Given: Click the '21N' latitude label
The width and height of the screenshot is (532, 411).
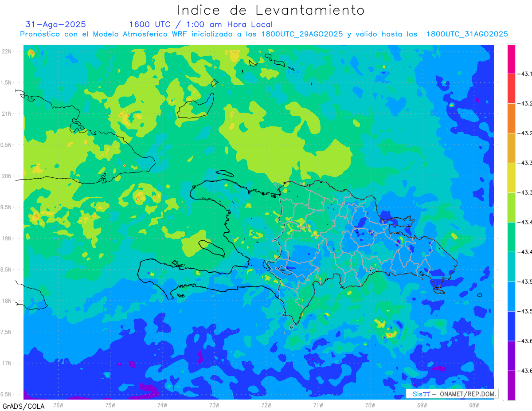Looking at the screenshot, I should click(8, 114).
